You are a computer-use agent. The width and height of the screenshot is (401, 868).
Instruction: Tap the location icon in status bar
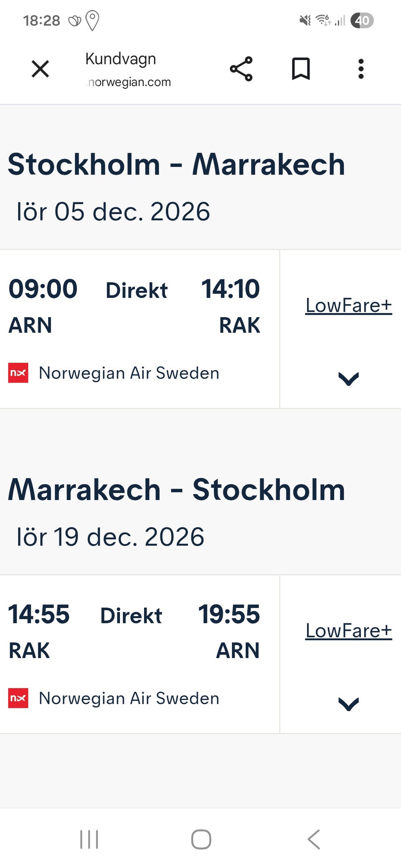(92, 20)
